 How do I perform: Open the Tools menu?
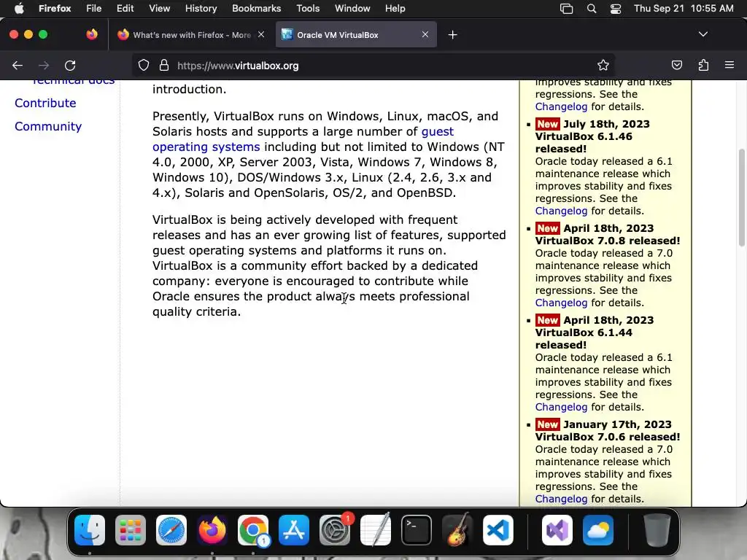[x=308, y=9]
